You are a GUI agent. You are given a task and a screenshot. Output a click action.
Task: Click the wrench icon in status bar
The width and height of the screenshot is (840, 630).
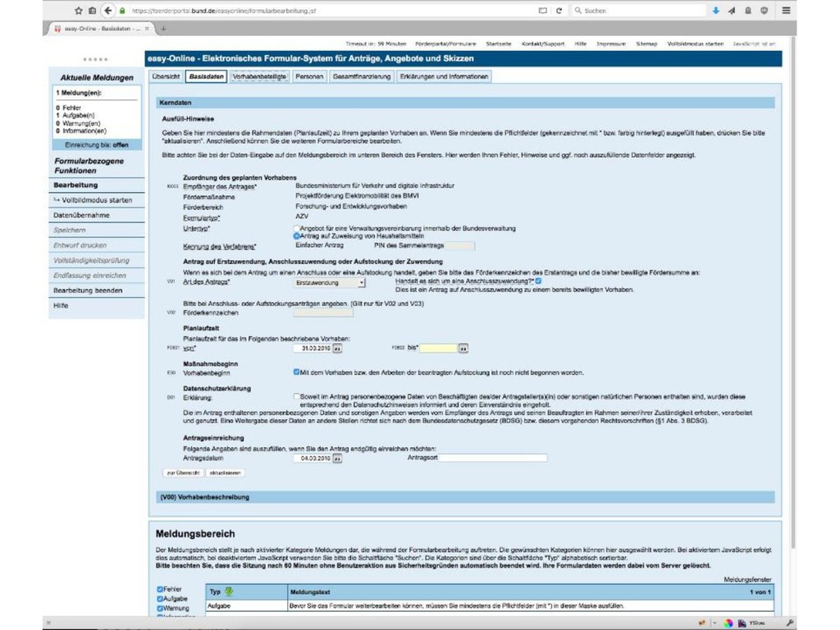pyautogui.click(x=790, y=623)
